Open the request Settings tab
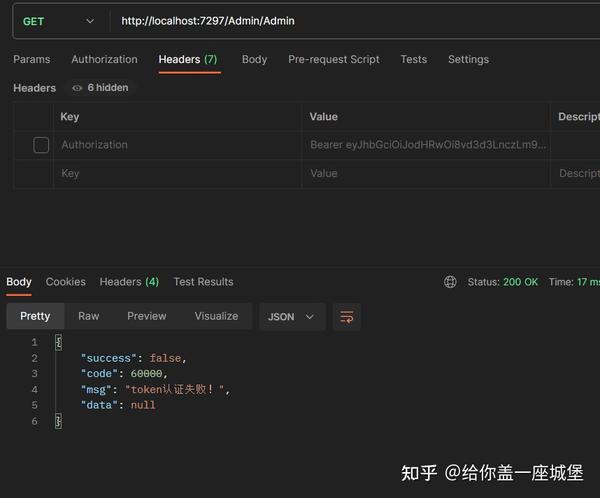 pos(468,60)
